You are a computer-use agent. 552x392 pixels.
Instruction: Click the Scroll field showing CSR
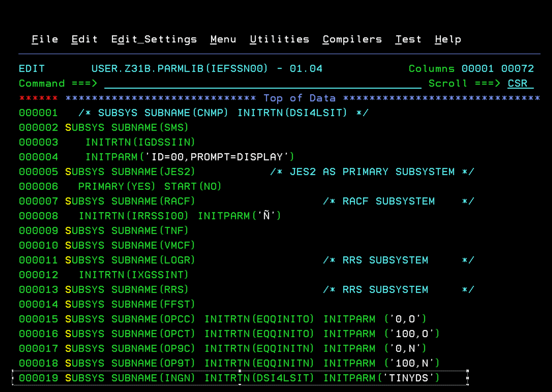tap(517, 84)
